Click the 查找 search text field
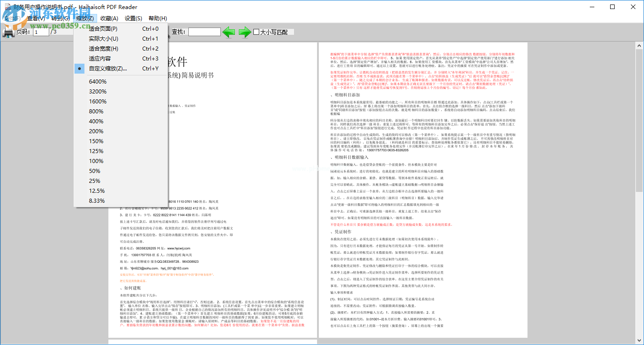Viewport: 644px width, 345px height. tap(205, 32)
